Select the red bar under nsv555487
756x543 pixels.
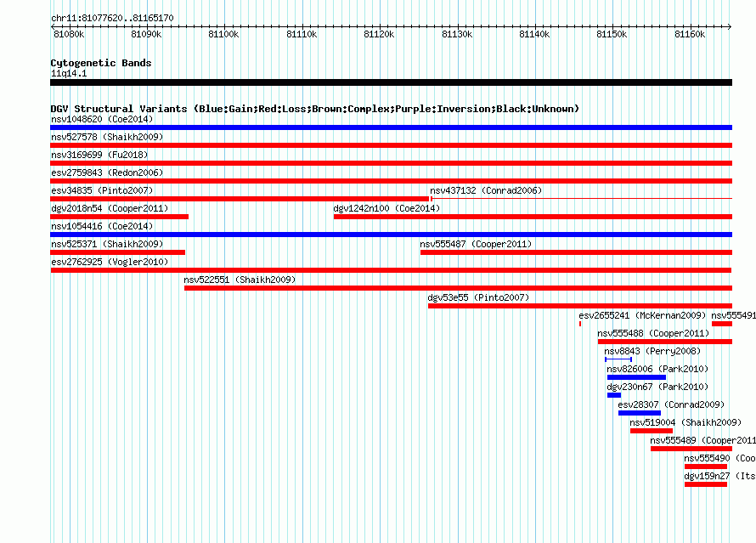(576, 252)
